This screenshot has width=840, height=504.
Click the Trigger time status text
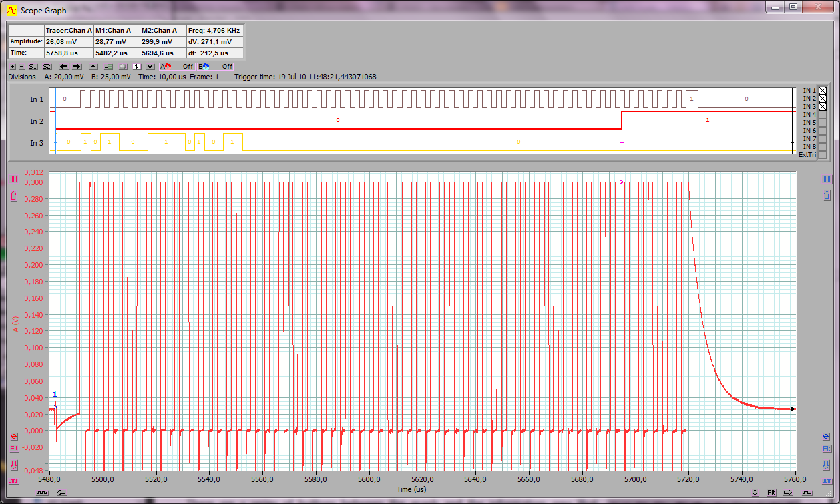305,77
